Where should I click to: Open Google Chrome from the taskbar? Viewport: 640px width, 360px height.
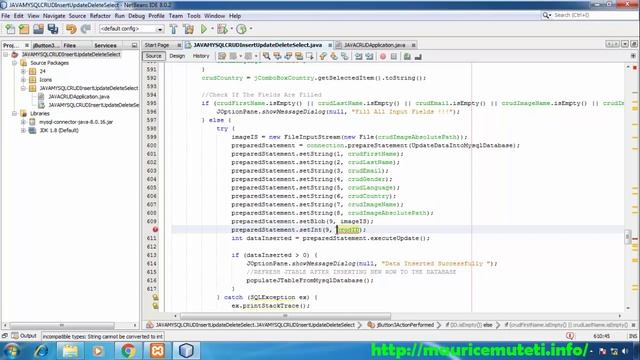pos(128,351)
